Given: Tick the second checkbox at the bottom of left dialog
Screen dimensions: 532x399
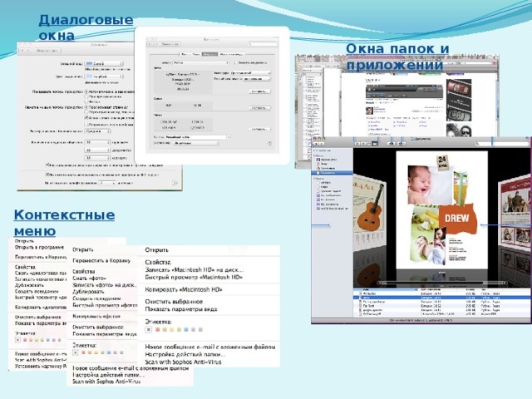Looking at the screenshot, I should click(47, 175).
